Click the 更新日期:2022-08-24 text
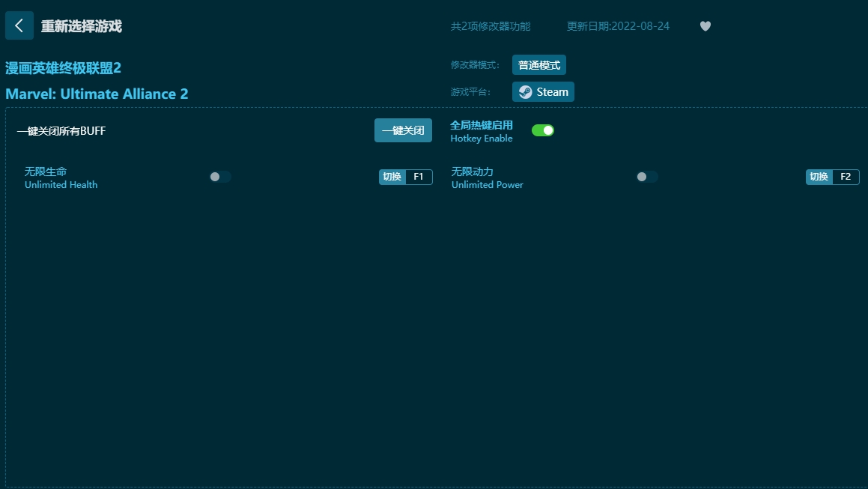Viewport: 868px width, 489px height. click(x=618, y=26)
